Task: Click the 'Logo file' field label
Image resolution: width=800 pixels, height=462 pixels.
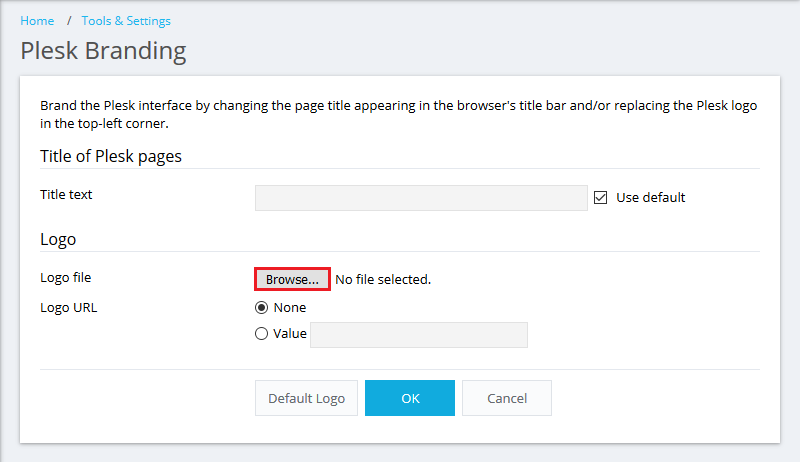Action: click(x=65, y=278)
